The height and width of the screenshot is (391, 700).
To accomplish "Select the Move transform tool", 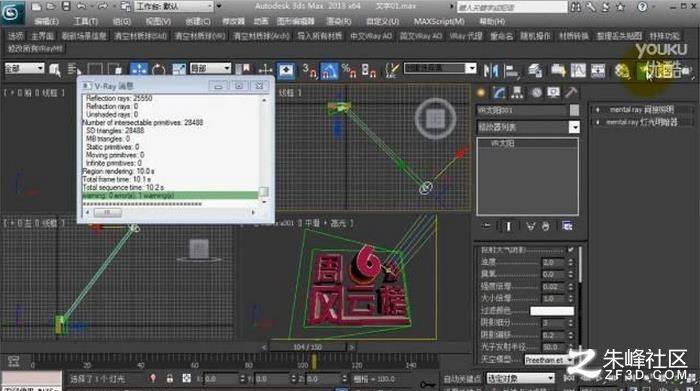I will pyautogui.click(x=139, y=69).
